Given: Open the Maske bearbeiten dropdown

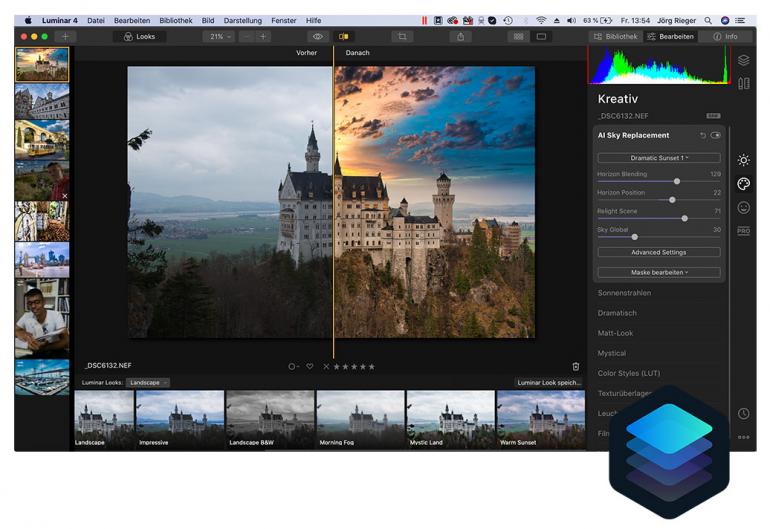Looking at the screenshot, I should tap(659, 272).
